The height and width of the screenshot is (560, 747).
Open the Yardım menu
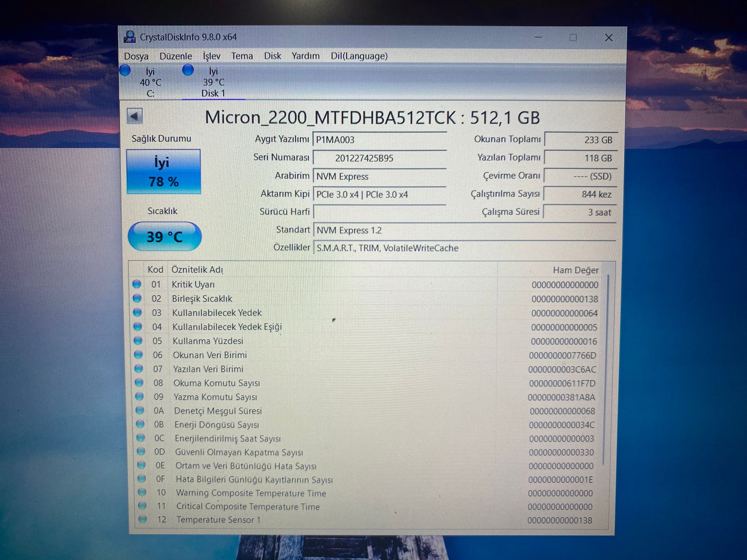coord(306,56)
